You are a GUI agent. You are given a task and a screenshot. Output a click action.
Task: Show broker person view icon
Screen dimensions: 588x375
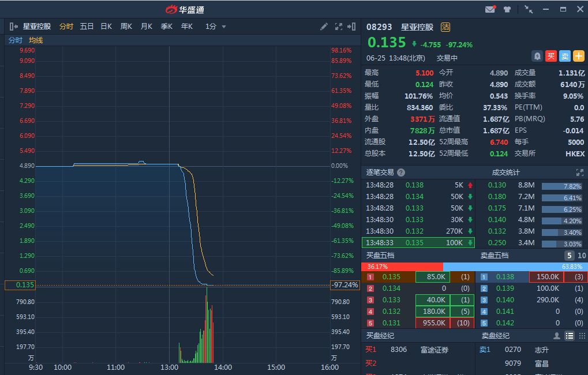(x=557, y=336)
